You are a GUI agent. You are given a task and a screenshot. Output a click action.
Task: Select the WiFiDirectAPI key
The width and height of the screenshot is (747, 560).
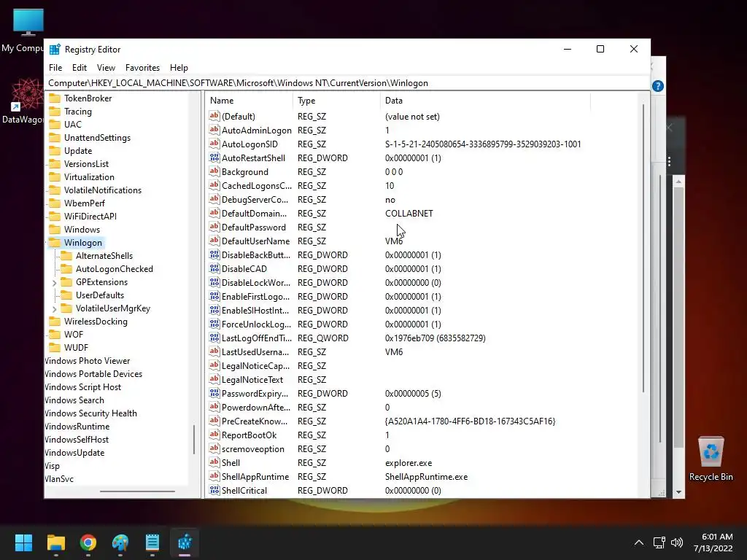pos(90,216)
